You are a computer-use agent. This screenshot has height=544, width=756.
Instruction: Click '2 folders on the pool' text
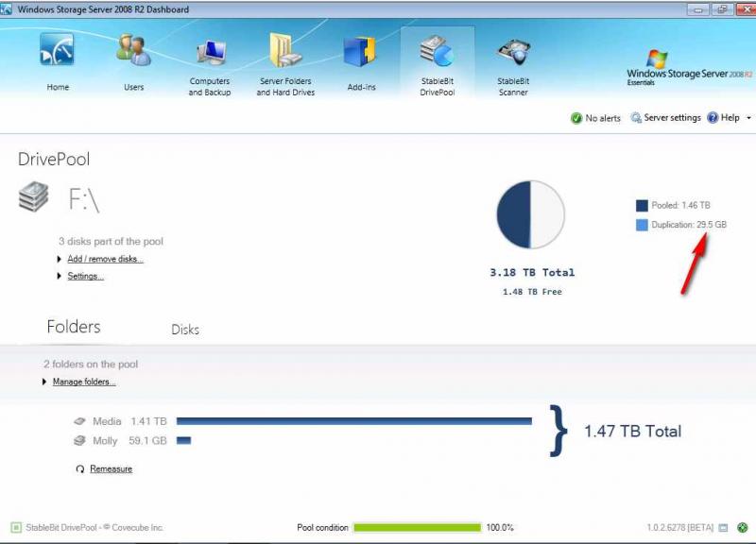coord(91,365)
